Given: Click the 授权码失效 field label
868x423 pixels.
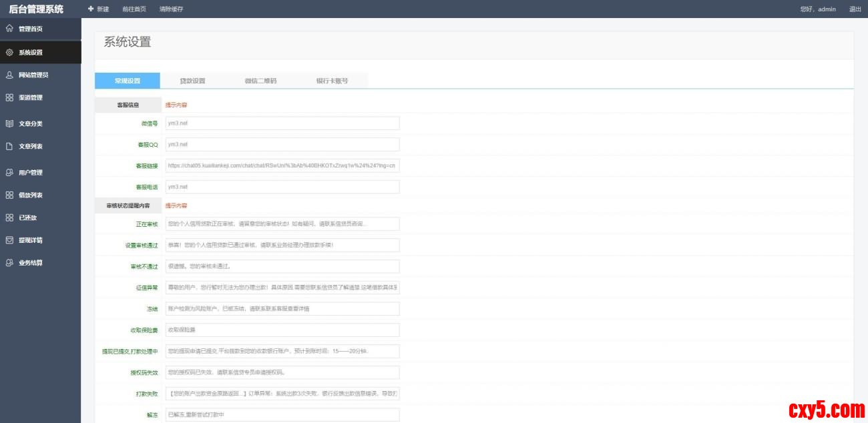Looking at the screenshot, I should tap(144, 372).
